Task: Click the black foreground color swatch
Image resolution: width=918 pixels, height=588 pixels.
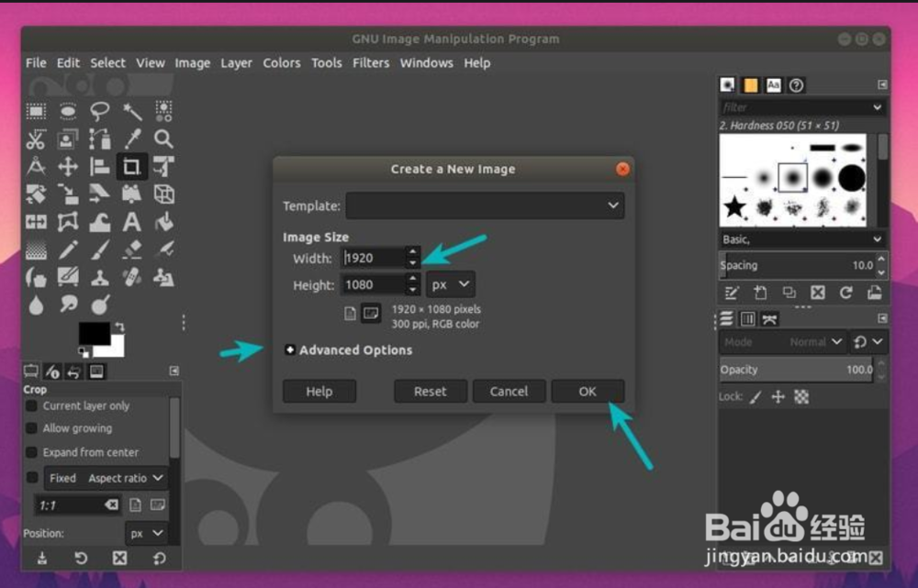Action: [95, 333]
